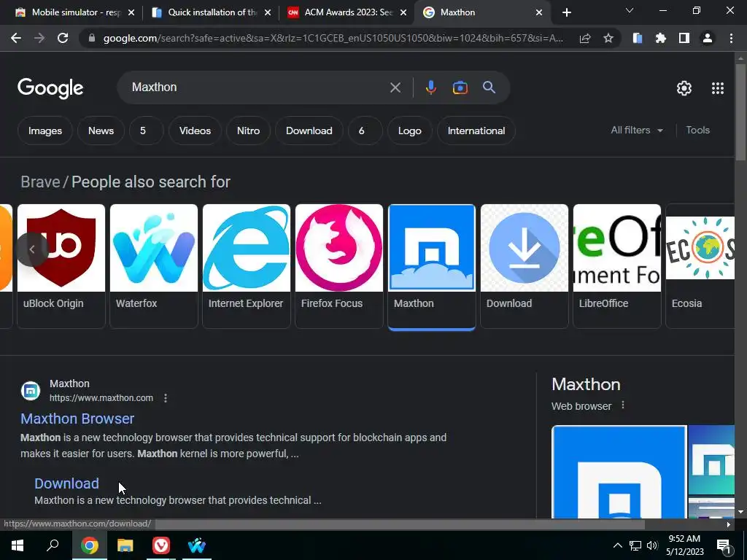Screen dimensions: 747x560
Task: Close the ACM Awards 2023 tab
Action: click(x=403, y=13)
